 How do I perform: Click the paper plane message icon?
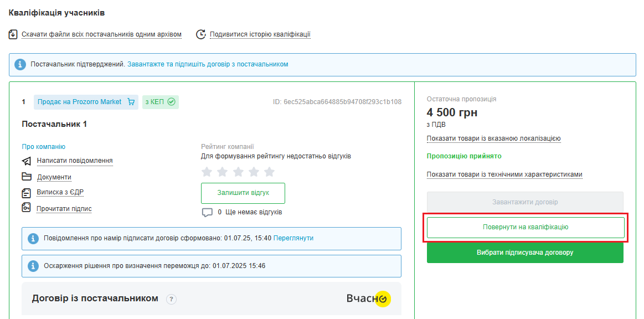[27, 161]
